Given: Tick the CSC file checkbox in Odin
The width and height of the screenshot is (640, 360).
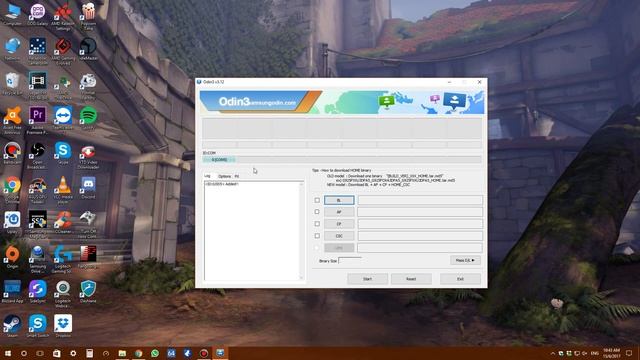Looking at the screenshot, I should point(317,236).
